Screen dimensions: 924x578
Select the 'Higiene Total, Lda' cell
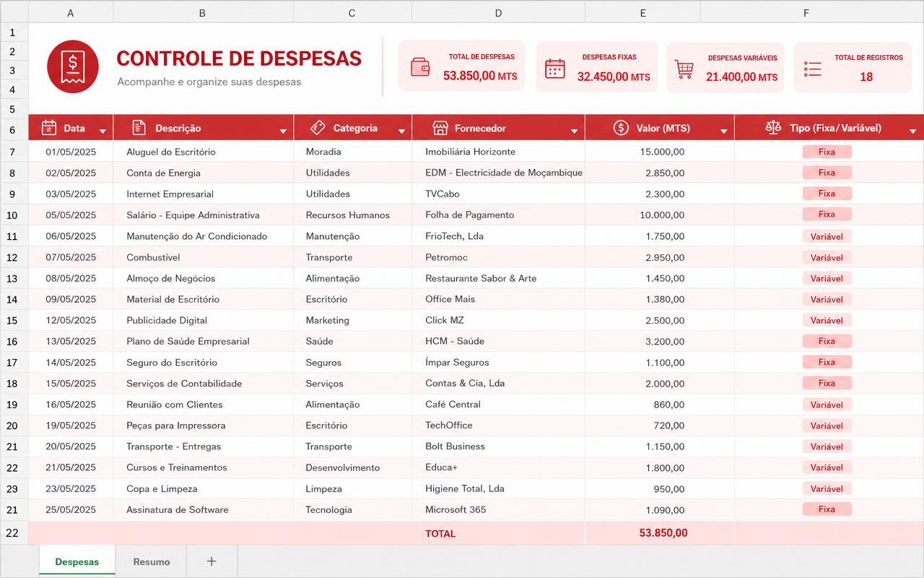(x=498, y=488)
